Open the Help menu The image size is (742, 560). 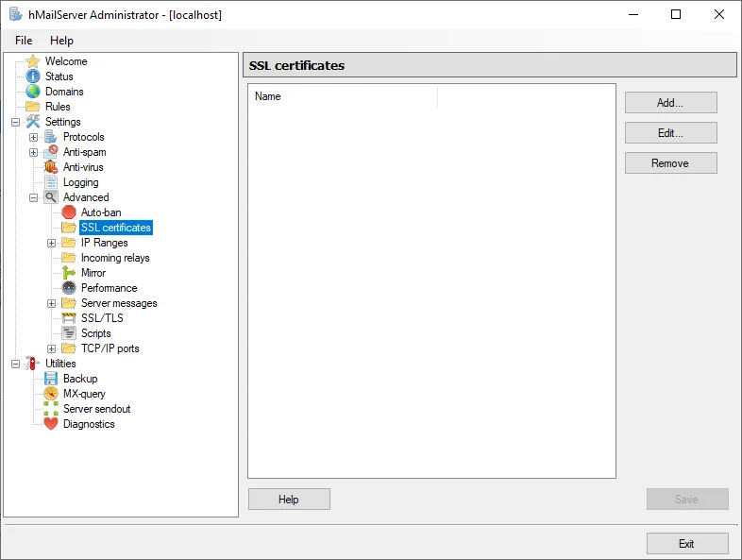(61, 41)
